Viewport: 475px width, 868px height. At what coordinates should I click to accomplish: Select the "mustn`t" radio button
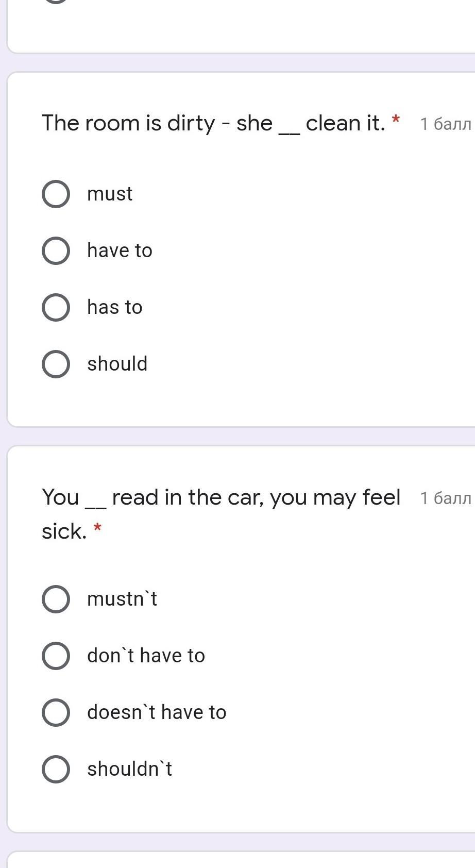click(x=56, y=599)
